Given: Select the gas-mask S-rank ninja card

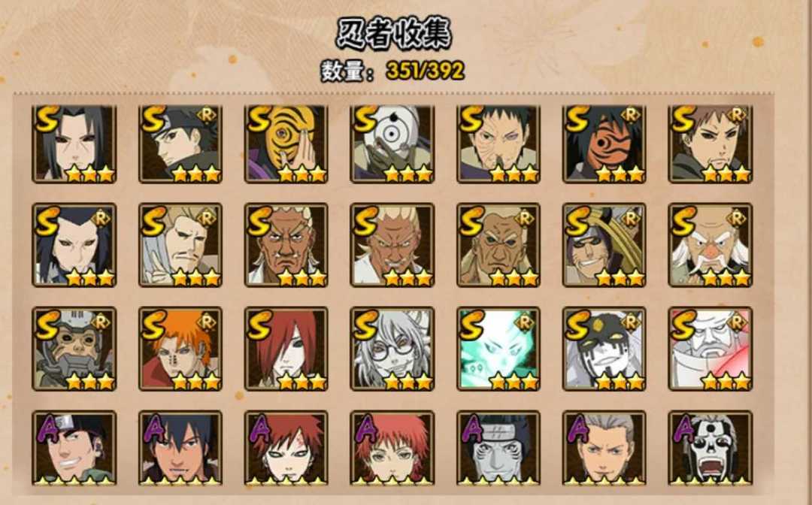Looking at the screenshot, I should [x=74, y=349].
